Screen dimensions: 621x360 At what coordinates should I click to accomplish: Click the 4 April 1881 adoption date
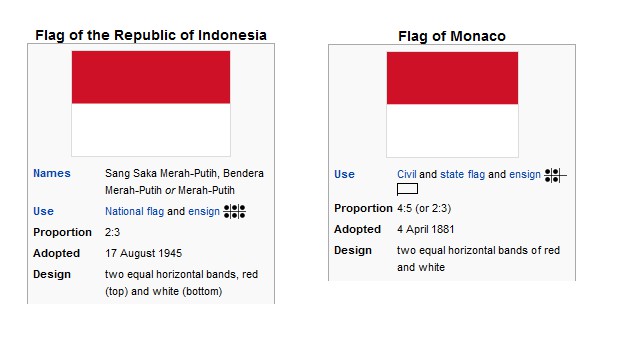click(426, 229)
